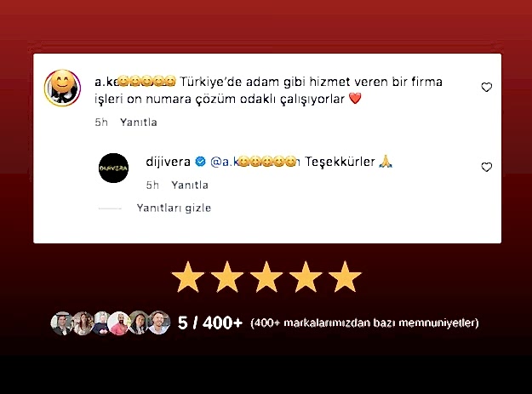Click the red heart emoji in the comment
The width and height of the screenshot is (532, 394).
(x=355, y=99)
